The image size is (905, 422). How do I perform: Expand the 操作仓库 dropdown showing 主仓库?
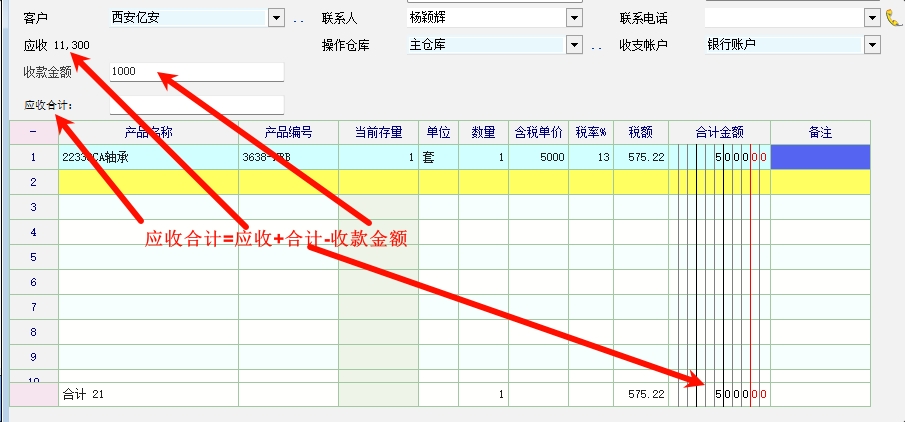574,45
